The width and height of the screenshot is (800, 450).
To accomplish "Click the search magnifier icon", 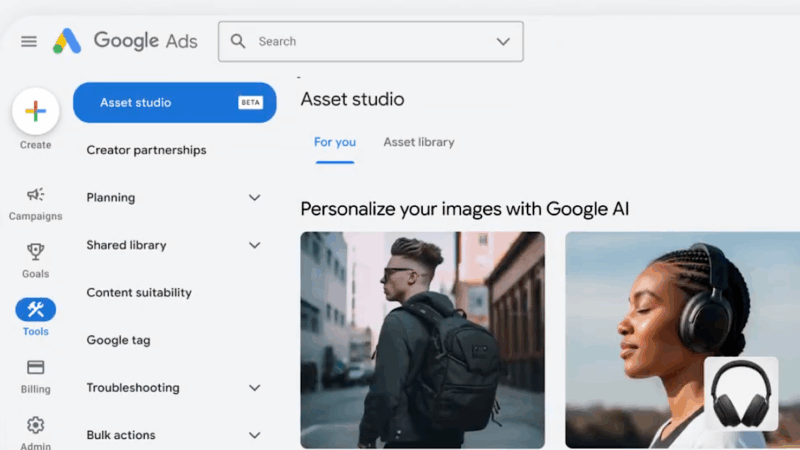I will click(238, 41).
